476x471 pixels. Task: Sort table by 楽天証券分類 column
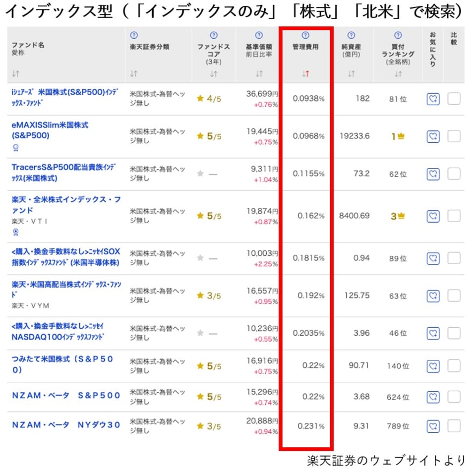134,73
